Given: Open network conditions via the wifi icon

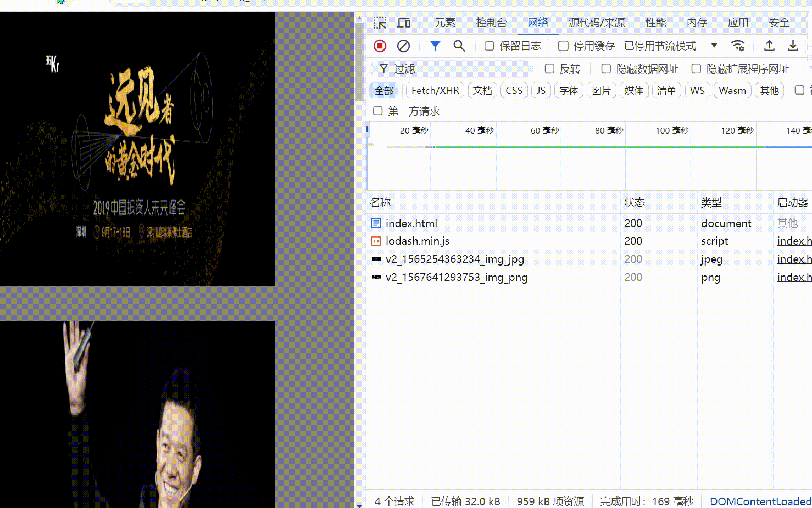Looking at the screenshot, I should pos(738,46).
